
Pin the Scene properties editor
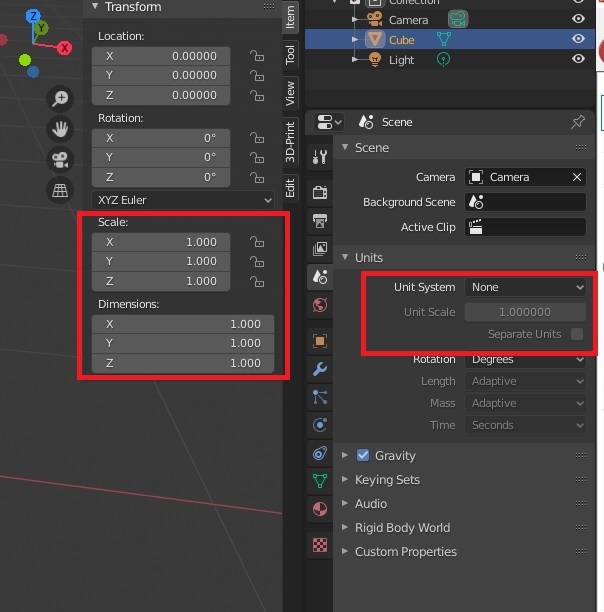[578, 122]
